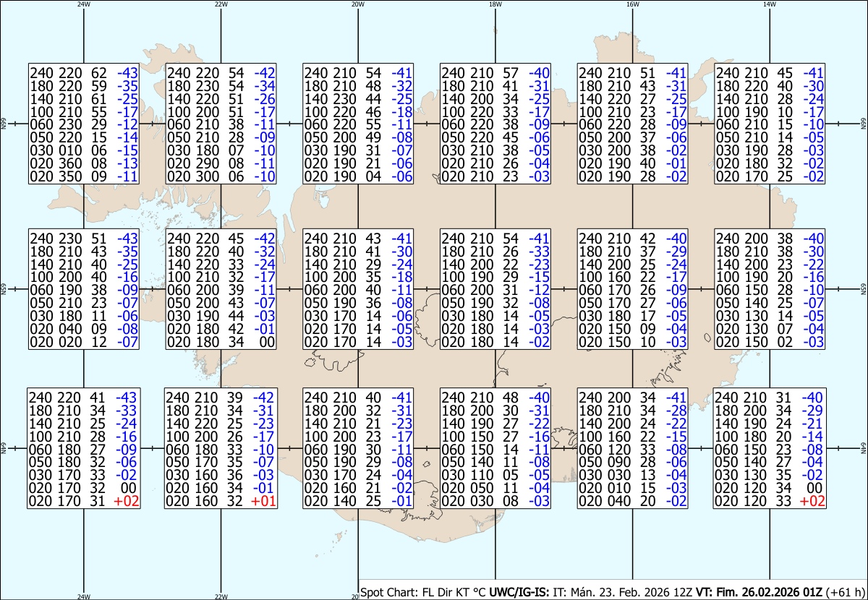The image size is (868, 600).
Task: Click the row 240 210 39 -42
Action: tap(220, 397)
